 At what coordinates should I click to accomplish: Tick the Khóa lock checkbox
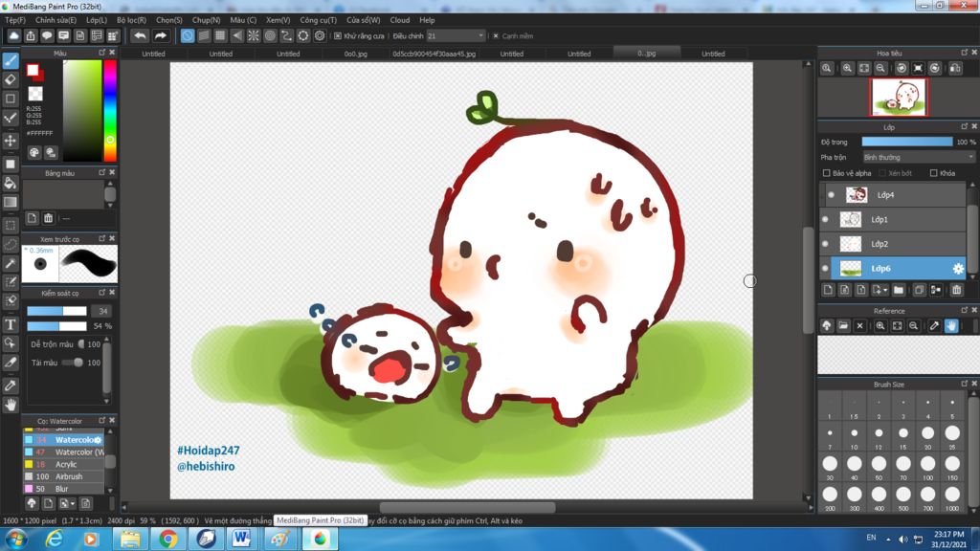pos(933,173)
